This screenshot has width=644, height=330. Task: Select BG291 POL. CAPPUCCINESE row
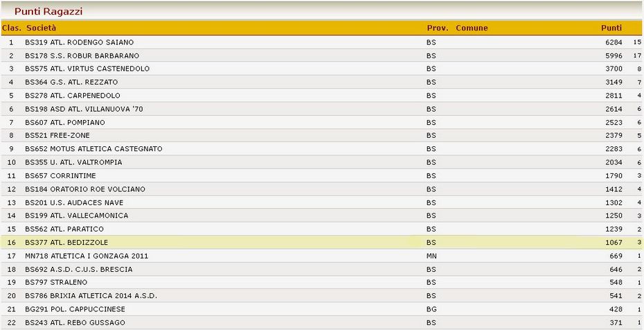tap(322, 309)
